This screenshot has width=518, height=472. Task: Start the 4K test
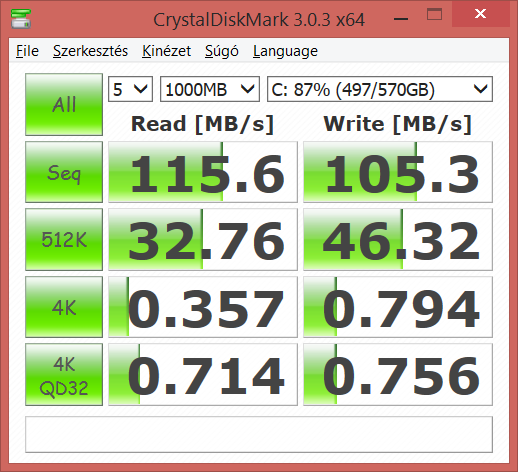click(x=64, y=307)
